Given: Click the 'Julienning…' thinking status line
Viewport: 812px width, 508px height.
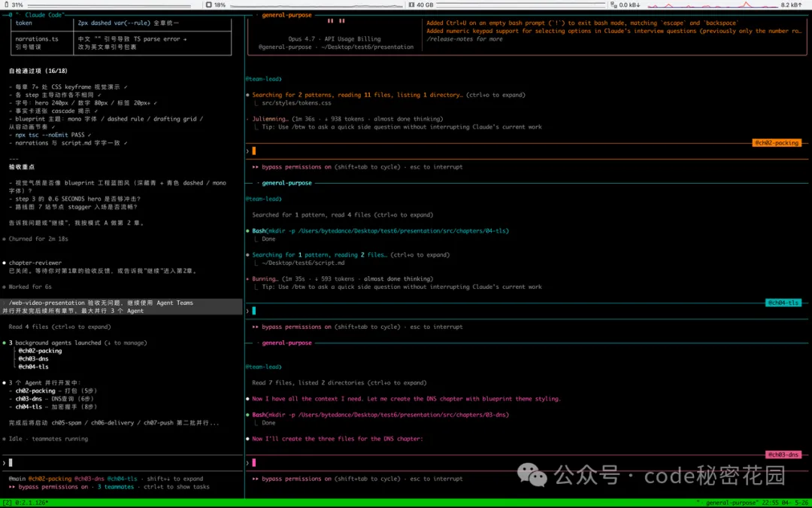Looking at the screenshot, I should point(347,119).
